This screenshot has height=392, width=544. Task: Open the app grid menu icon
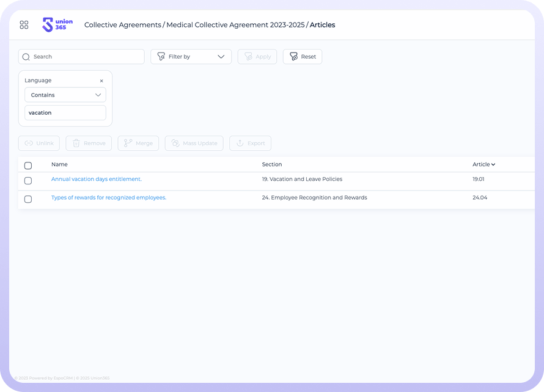click(24, 25)
